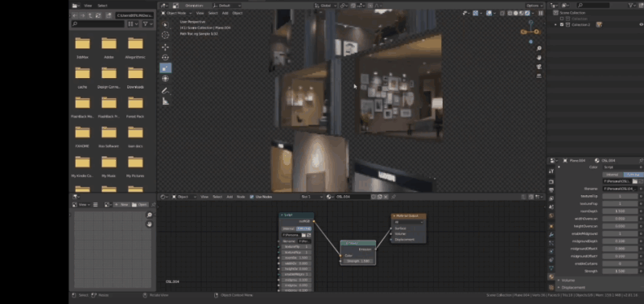The height and width of the screenshot is (304, 644).
Task: Expand the Volume panel section
Action: 568,280
